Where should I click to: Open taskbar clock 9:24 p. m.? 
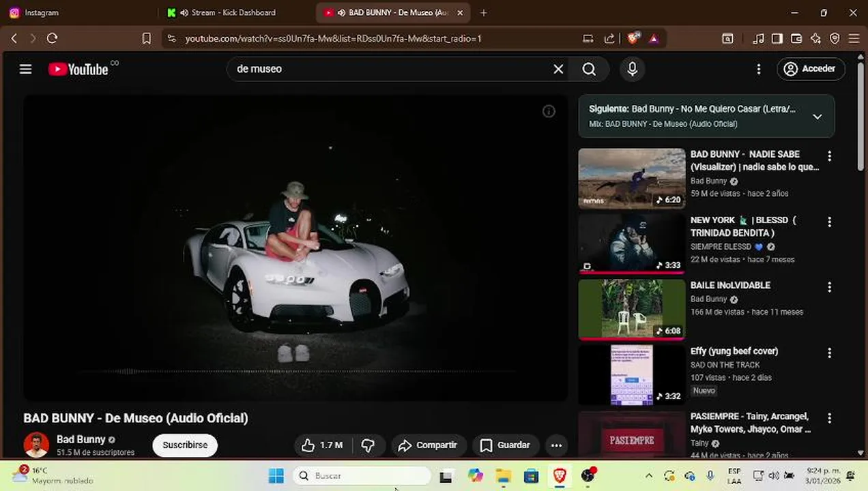coord(824,475)
